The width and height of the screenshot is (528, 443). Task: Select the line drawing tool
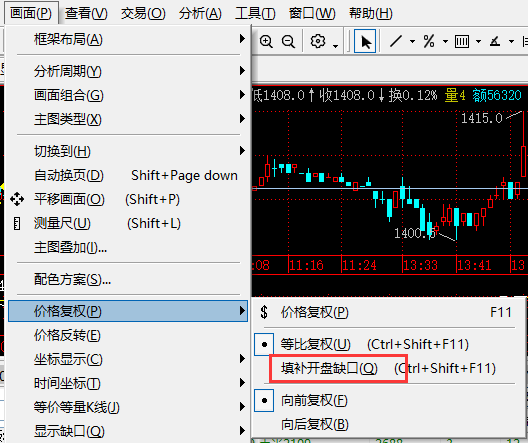[x=396, y=41]
